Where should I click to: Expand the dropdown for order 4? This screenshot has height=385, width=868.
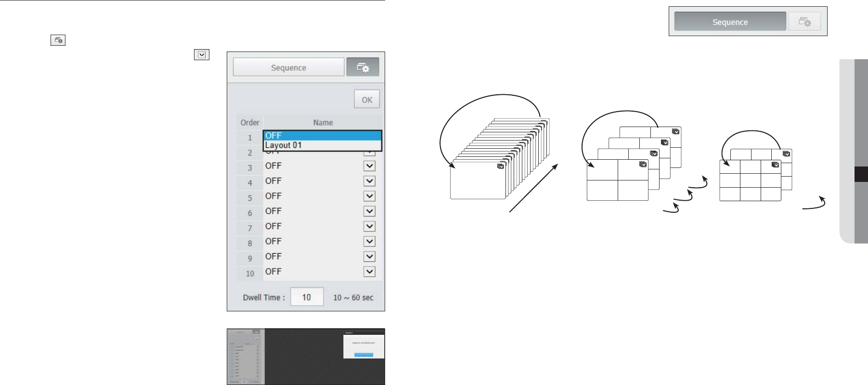coord(369,181)
